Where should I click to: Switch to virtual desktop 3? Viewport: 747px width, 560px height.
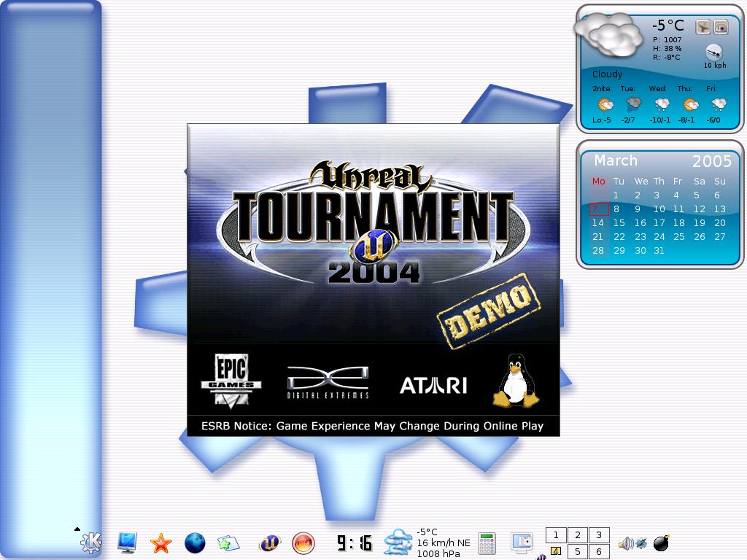[599, 535]
